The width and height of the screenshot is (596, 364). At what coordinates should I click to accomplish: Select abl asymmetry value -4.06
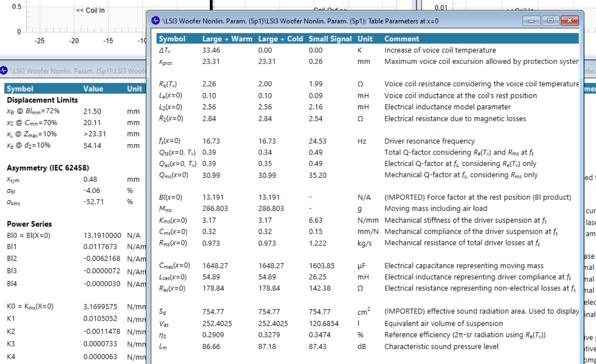point(92,190)
